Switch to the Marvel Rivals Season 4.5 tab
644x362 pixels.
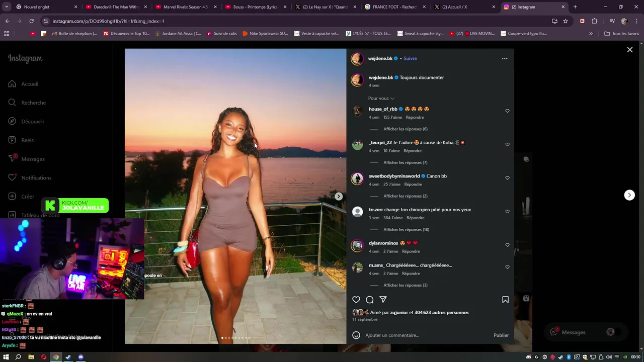pyautogui.click(x=185, y=7)
